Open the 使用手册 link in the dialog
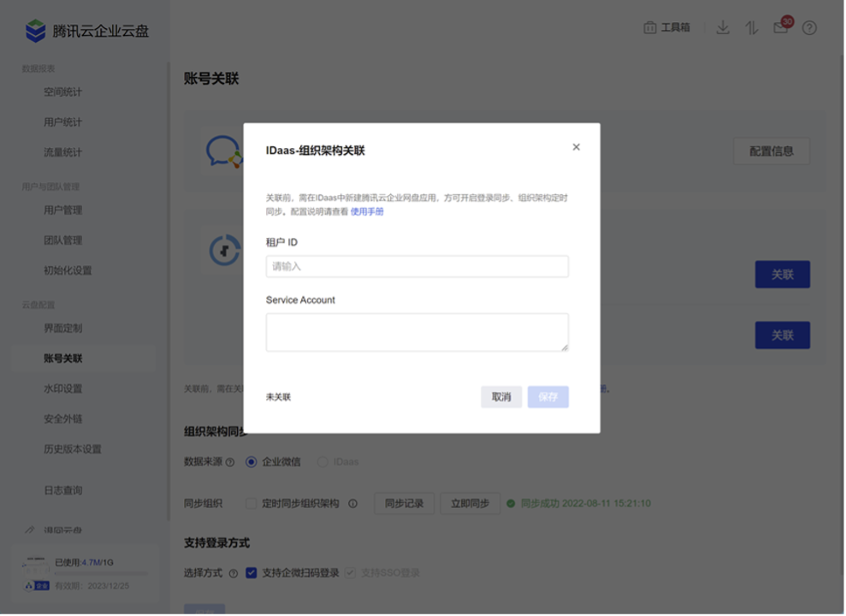 368,212
